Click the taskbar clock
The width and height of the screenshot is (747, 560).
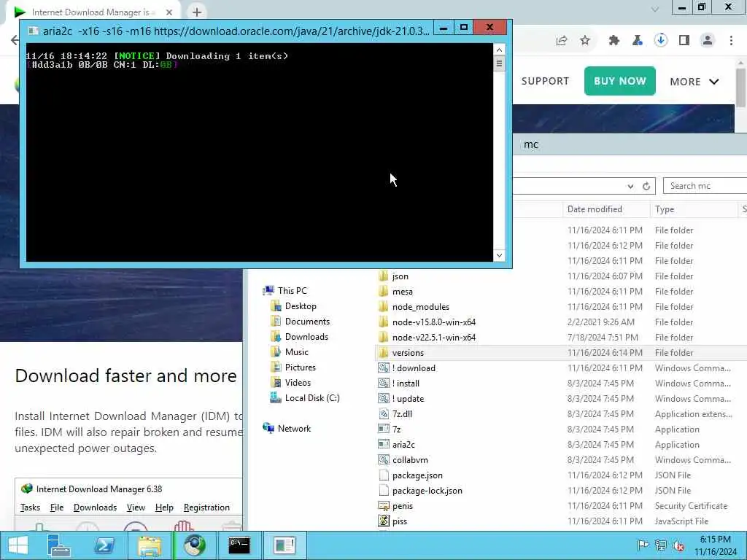tap(715, 545)
